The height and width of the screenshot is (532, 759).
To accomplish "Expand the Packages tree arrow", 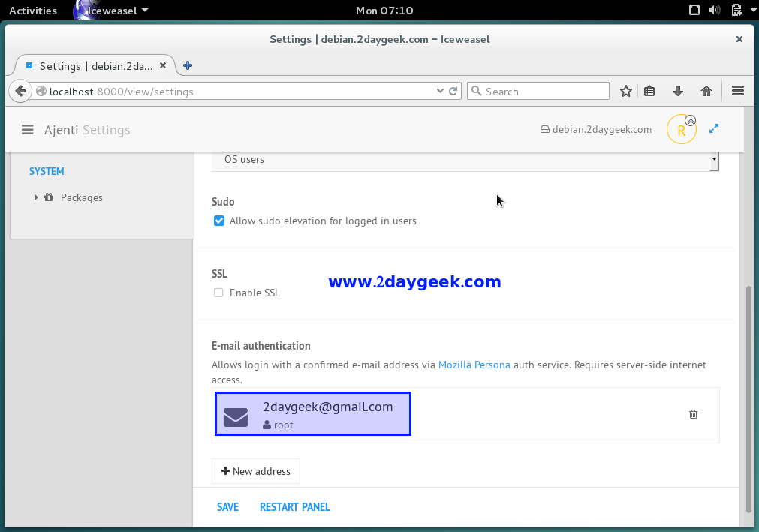I will (x=36, y=197).
